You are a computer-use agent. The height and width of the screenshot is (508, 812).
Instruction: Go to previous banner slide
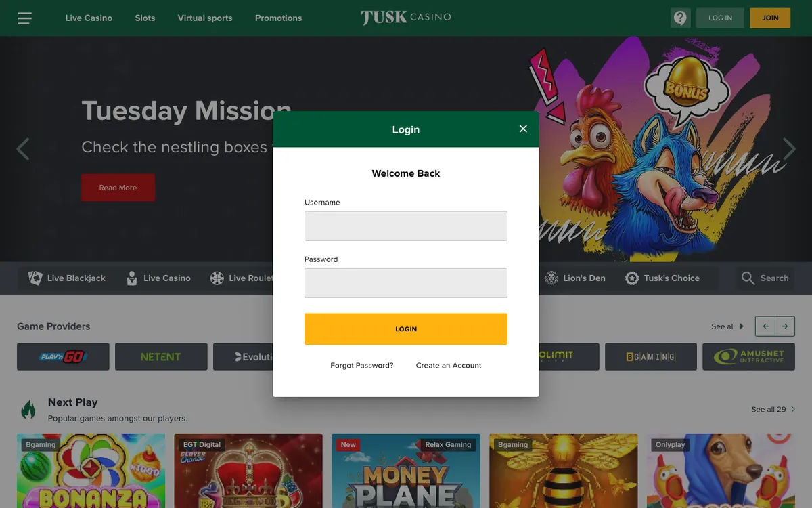(x=23, y=148)
